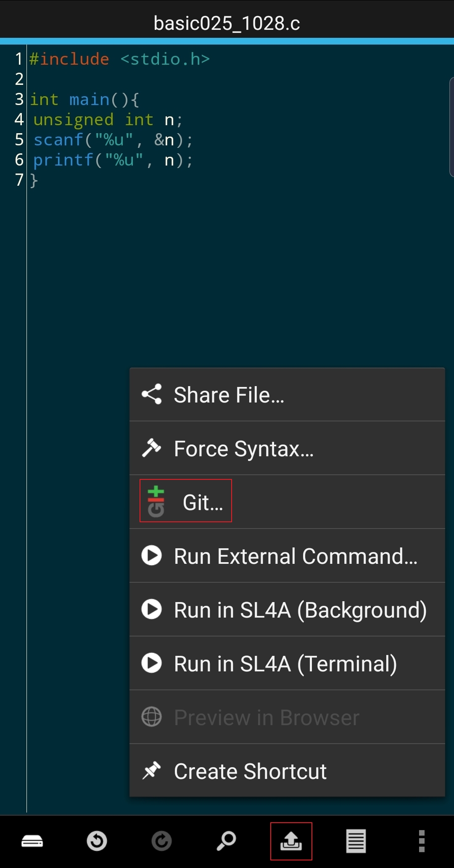454x868 pixels.
Task: Tap the Git plus-minus icon
Action: coord(156,502)
